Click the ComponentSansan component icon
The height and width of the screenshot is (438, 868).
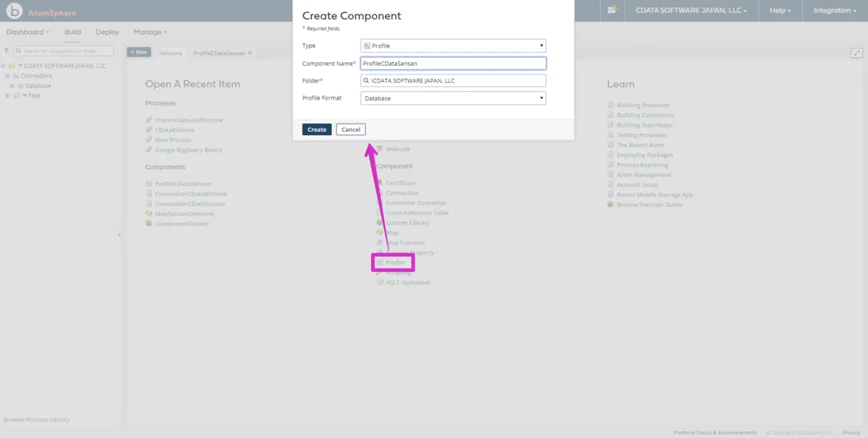(x=148, y=224)
